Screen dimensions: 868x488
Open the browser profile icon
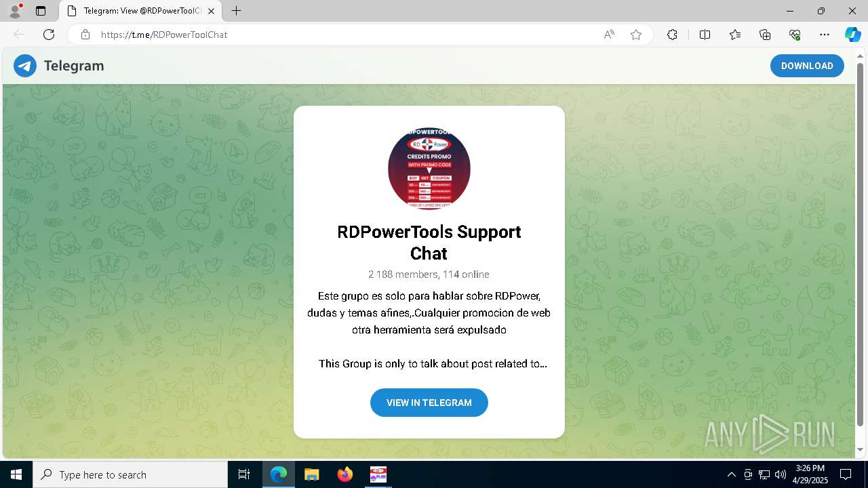tap(15, 11)
